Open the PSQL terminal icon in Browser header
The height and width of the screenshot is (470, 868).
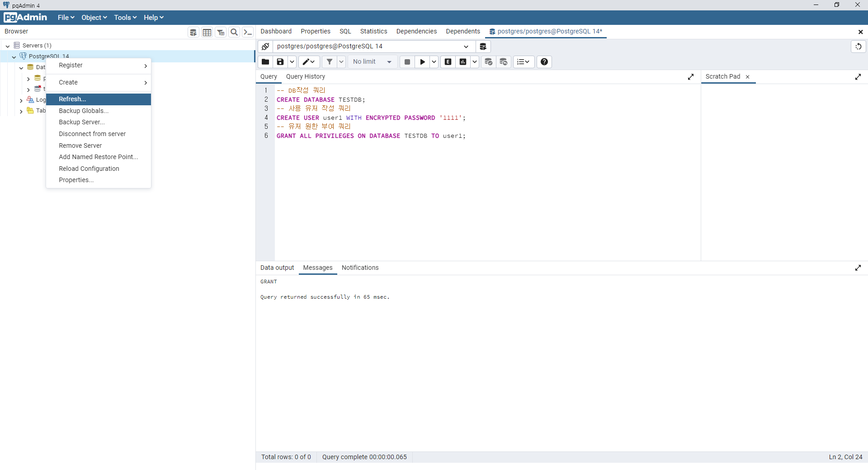(x=248, y=32)
